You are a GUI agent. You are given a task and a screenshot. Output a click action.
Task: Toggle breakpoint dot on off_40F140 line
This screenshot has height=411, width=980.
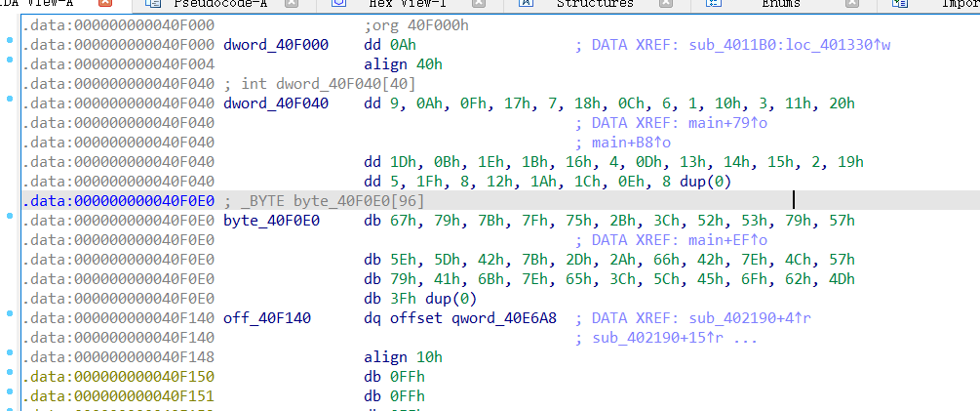tap(10, 318)
